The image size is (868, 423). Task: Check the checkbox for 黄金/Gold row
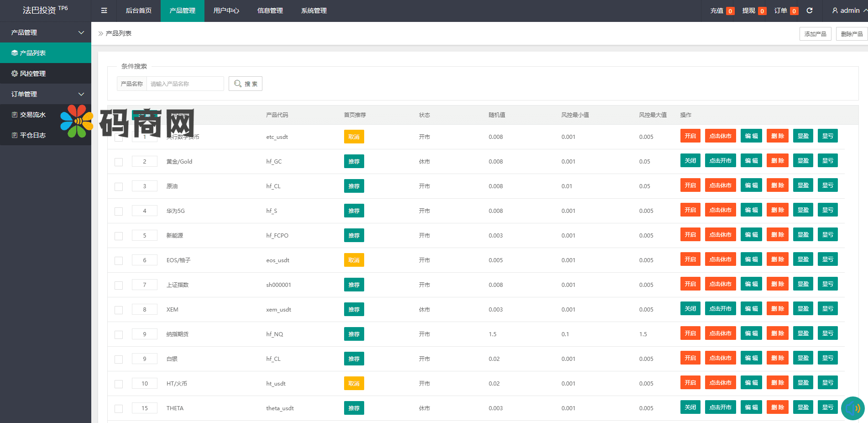tap(119, 162)
